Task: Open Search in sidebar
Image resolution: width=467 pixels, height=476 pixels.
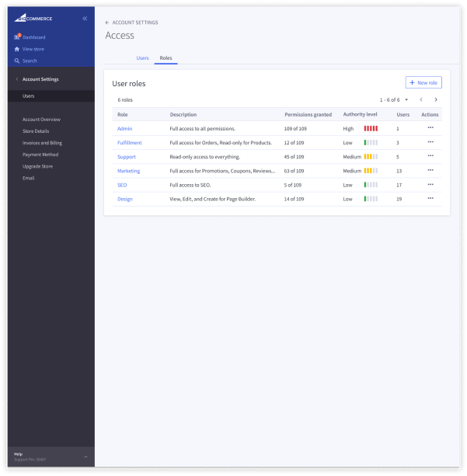Action: 30,61
